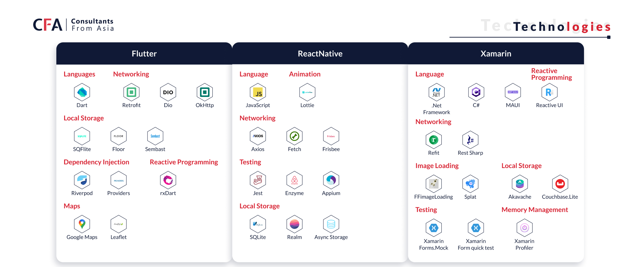644x267 pixels.
Task: Click the Dart language icon
Action: (x=82, y=92)
